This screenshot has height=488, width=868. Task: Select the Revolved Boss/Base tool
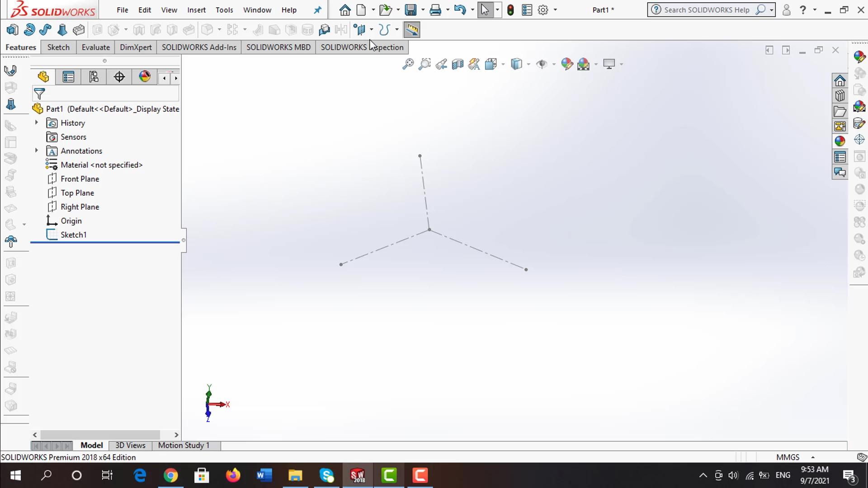pos(29,30)
